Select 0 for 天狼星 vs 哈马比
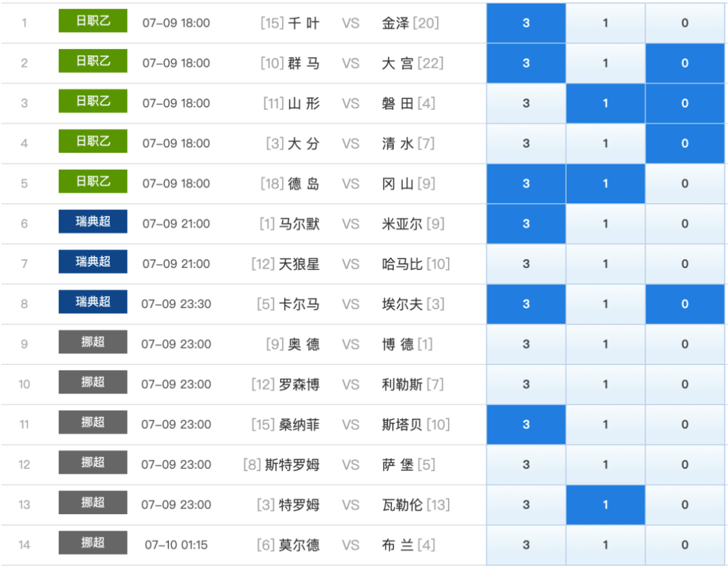This screenshot has width=728, height=568. click(x=685, y=264)
